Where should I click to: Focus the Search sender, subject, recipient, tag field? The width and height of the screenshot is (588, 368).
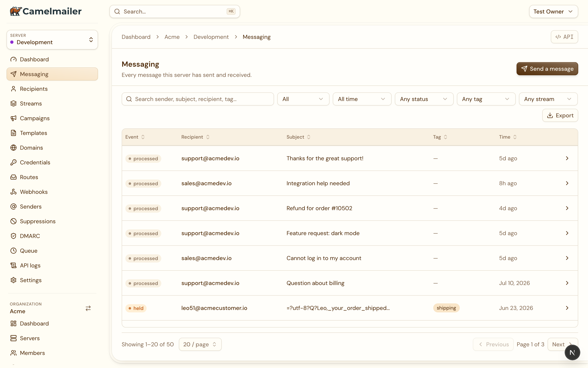coord(198,99)
